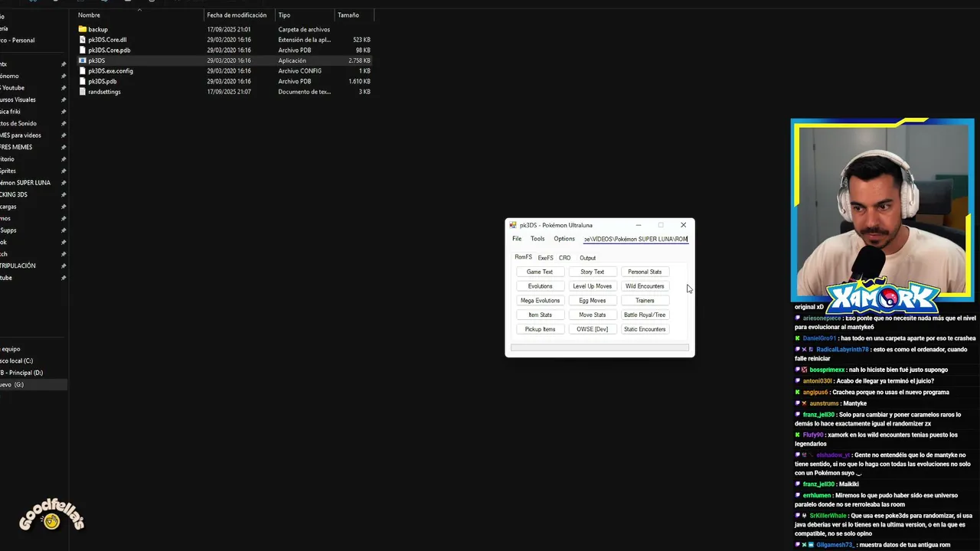This screenshot has height=551, width=980.
Task: Switch to the ExeFS tab
Action: click(x=545, y=258)
